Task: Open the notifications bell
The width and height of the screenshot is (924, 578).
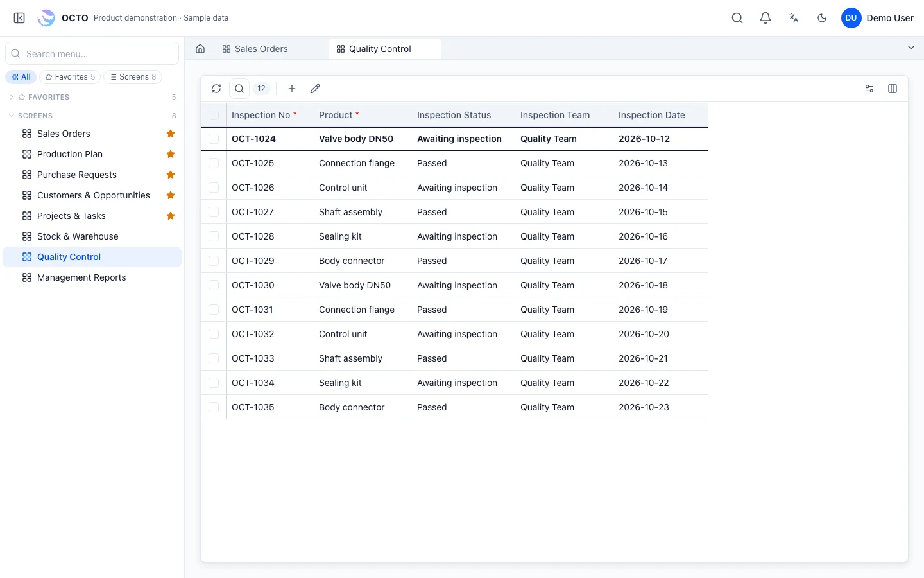Action: click(766, 18)
